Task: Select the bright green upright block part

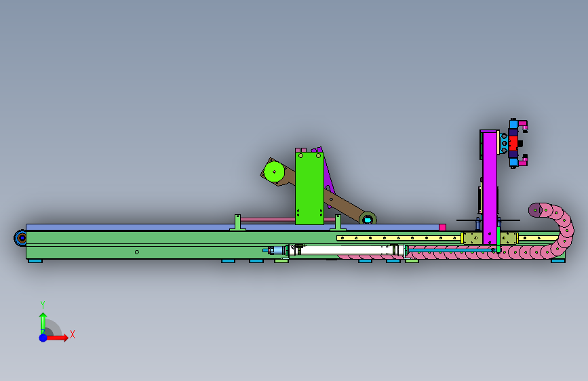Action: [x=309, y=188]
